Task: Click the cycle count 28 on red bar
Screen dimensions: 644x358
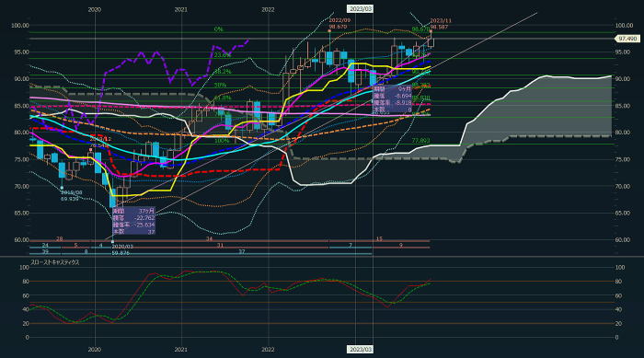Action: pos(59,238)
